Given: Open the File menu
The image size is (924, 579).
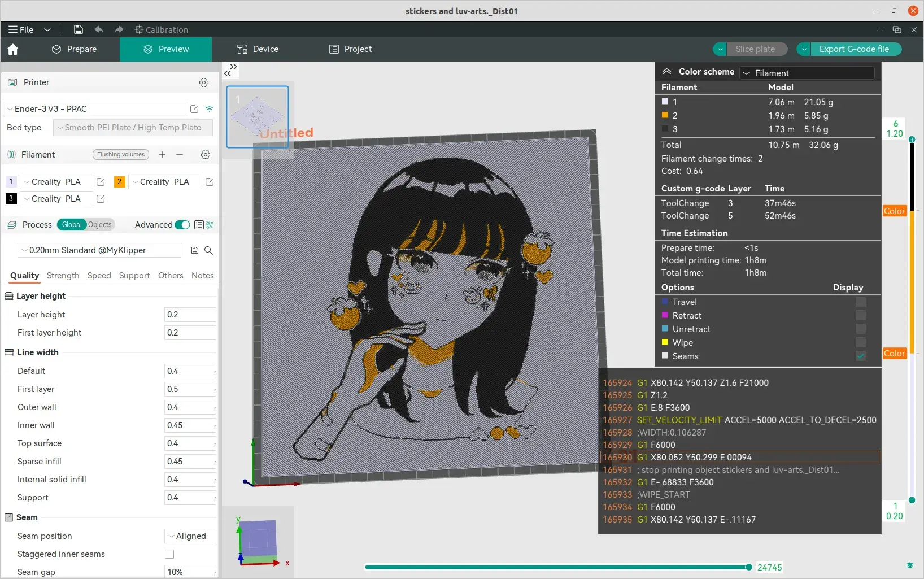Looking at the screenshot, I should pos(21,29).
